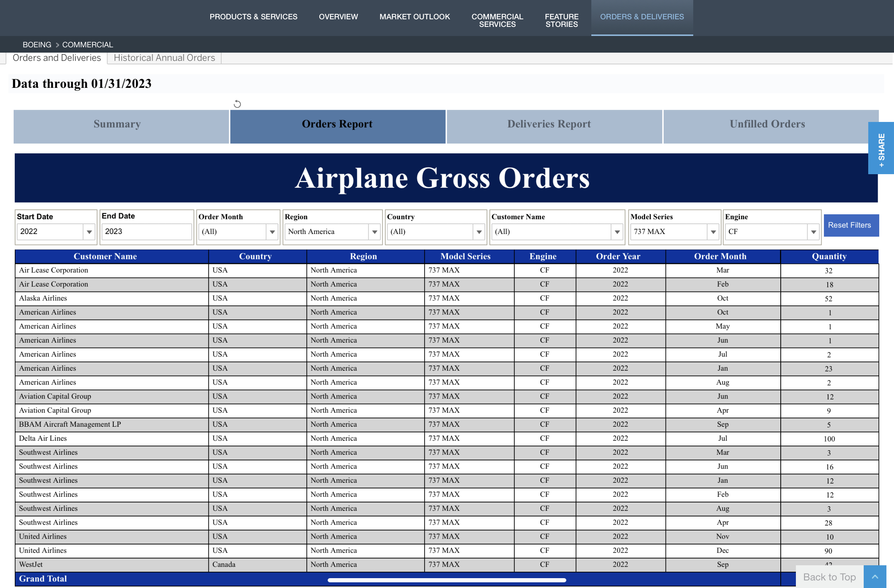The image size is (894, 588).
Task: Click the horizontal scrollbar in table
Action: click(447, 580)
